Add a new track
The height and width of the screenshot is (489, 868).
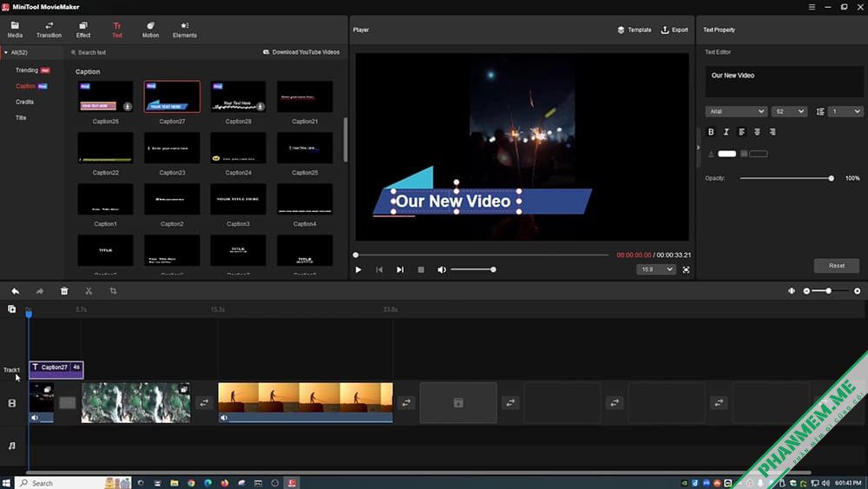(11, 309)
